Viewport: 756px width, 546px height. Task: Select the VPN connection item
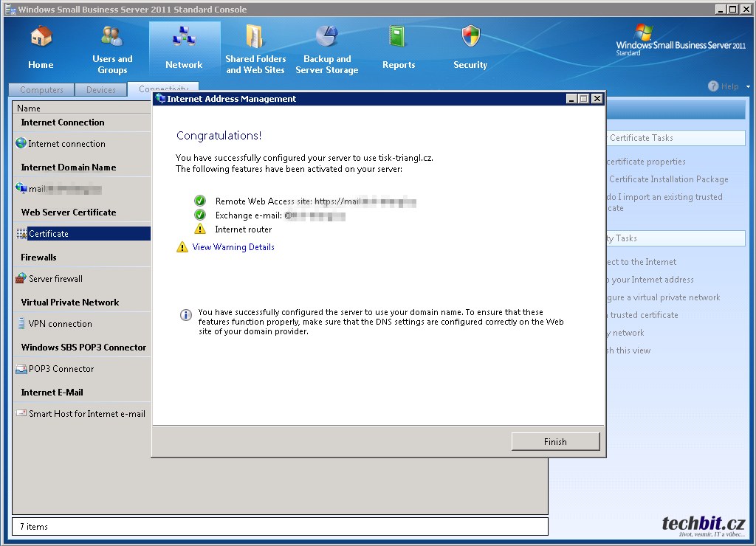pos(60,324)
